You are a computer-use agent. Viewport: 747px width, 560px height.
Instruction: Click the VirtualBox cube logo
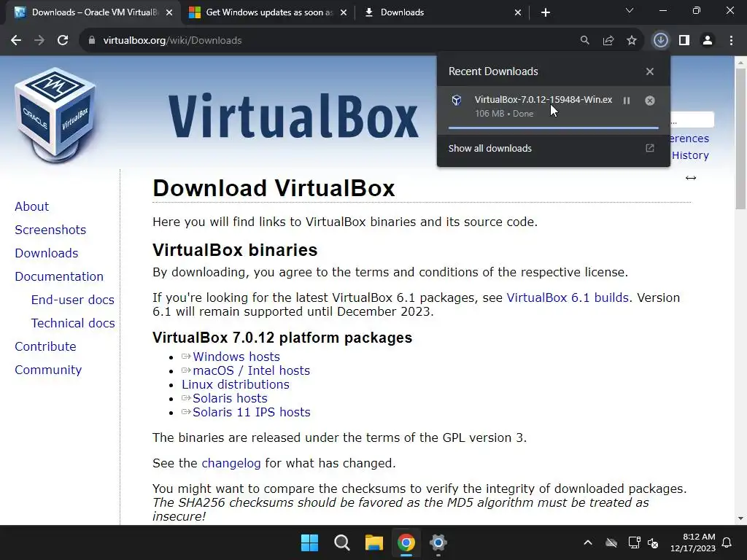(55, 115)
